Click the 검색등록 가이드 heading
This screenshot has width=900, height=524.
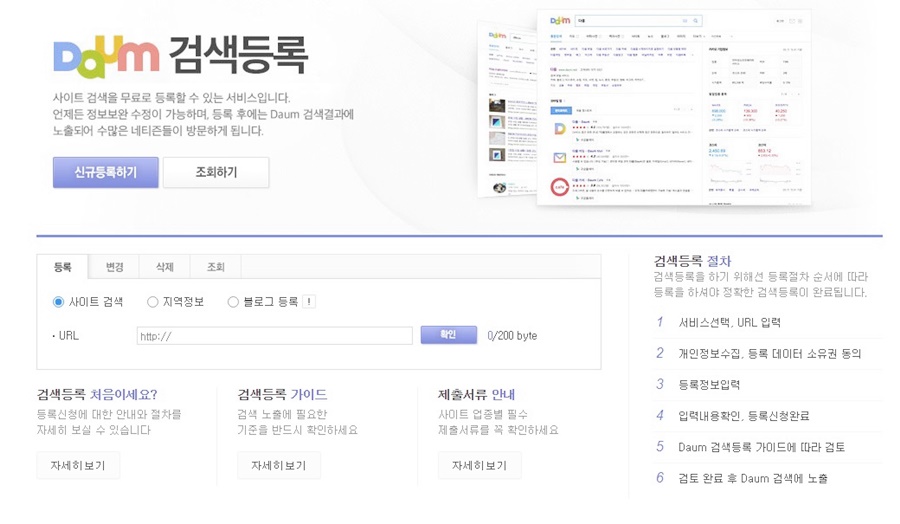(282, 394)
